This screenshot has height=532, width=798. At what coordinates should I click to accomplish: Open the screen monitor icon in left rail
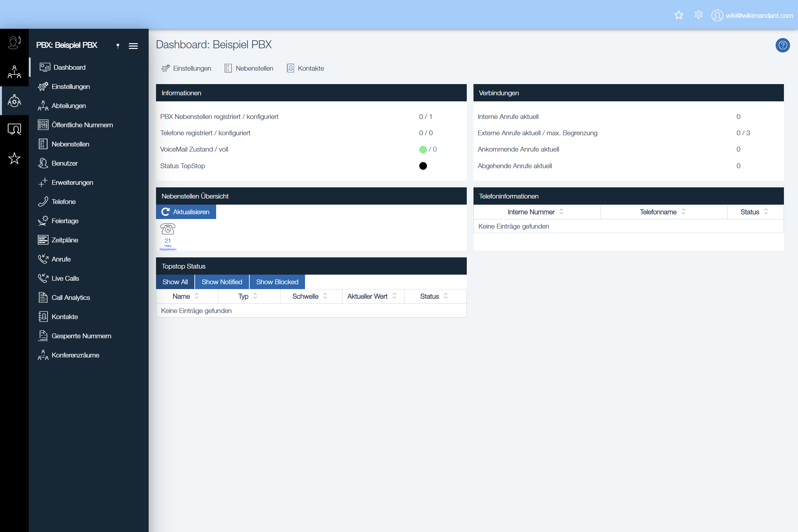click(x=14, y=129)
